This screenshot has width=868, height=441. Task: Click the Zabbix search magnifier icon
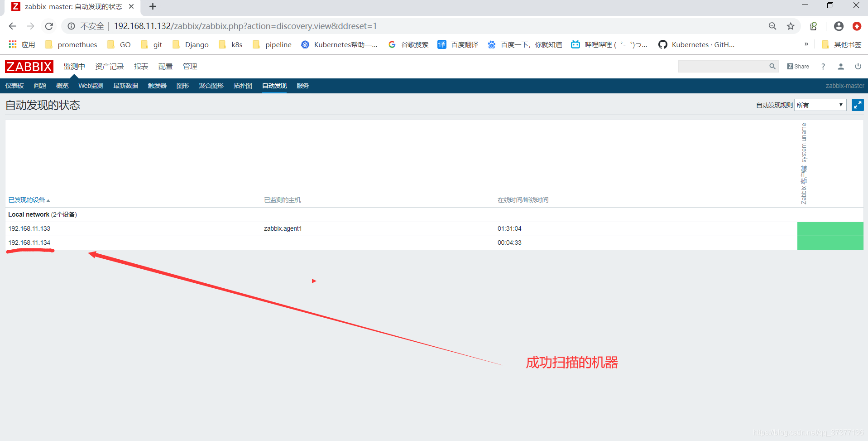pos(772,66)
